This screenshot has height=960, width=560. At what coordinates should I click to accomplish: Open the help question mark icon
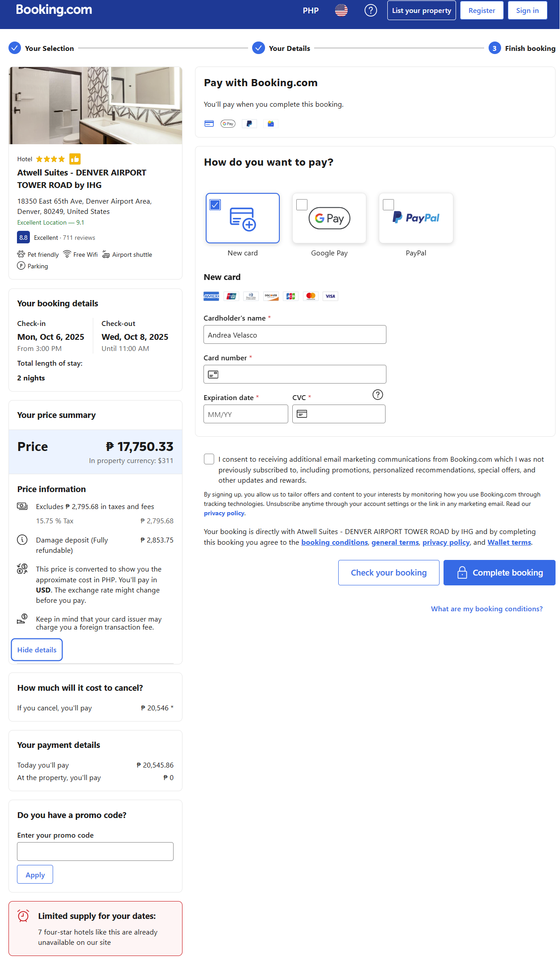tap(370, 10)
